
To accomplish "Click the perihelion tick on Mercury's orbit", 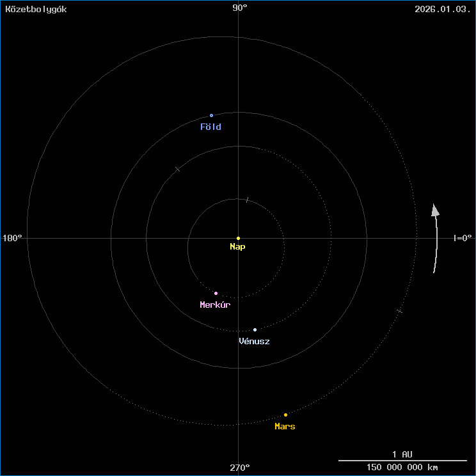I will pos(247,200).
